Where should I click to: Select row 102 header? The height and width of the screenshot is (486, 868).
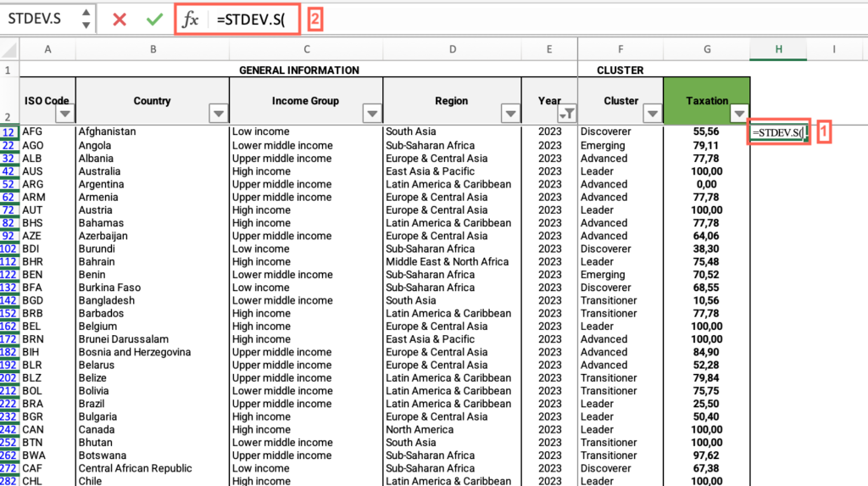click(8, 249)
